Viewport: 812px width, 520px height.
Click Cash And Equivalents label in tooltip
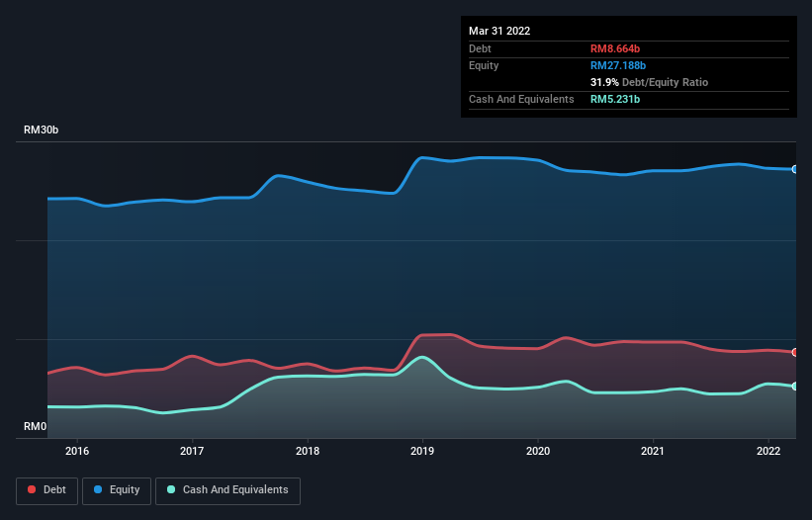pos(521,99)
